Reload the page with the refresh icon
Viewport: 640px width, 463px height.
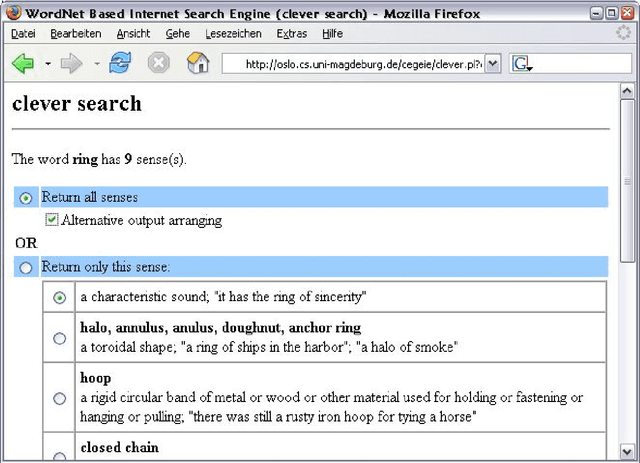pyautogui.click(x=120, y=64)
